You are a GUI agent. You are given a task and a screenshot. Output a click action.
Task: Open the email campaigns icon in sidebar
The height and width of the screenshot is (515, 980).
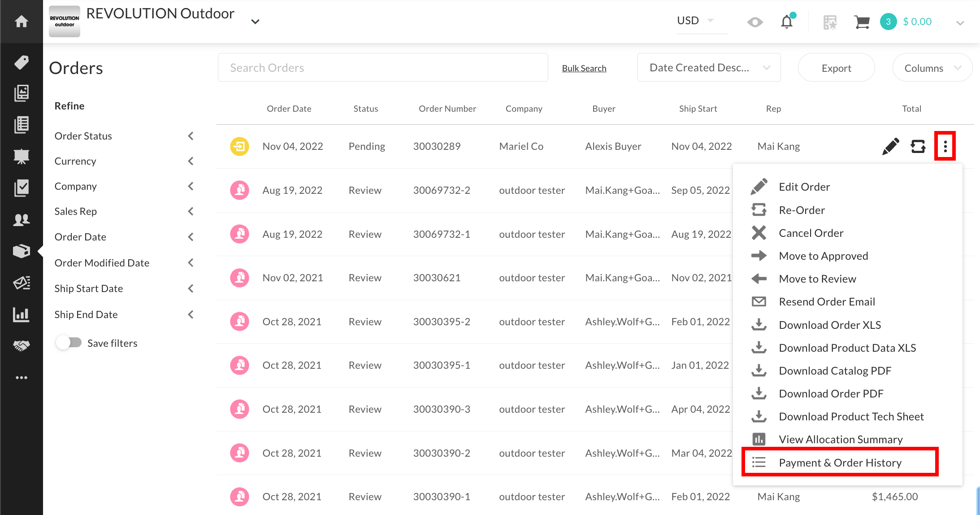click(21, 283)
